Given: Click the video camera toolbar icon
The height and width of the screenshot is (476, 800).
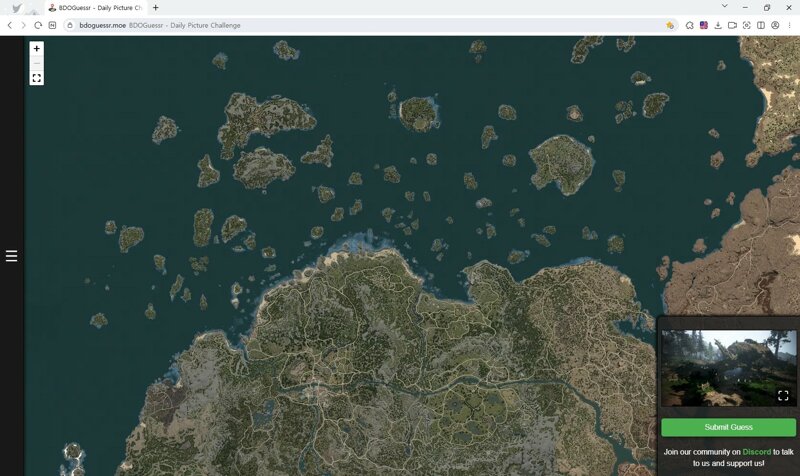Looking at the screenshot, I should [732, 25].
